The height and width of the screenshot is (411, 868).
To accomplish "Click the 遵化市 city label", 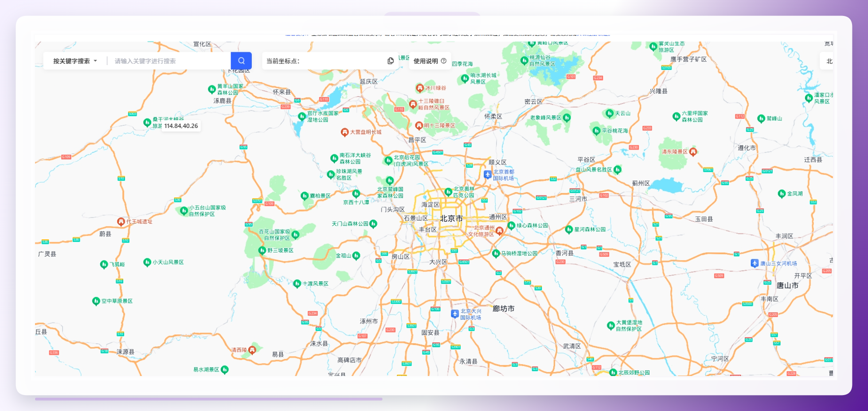I will coord(747,148).
